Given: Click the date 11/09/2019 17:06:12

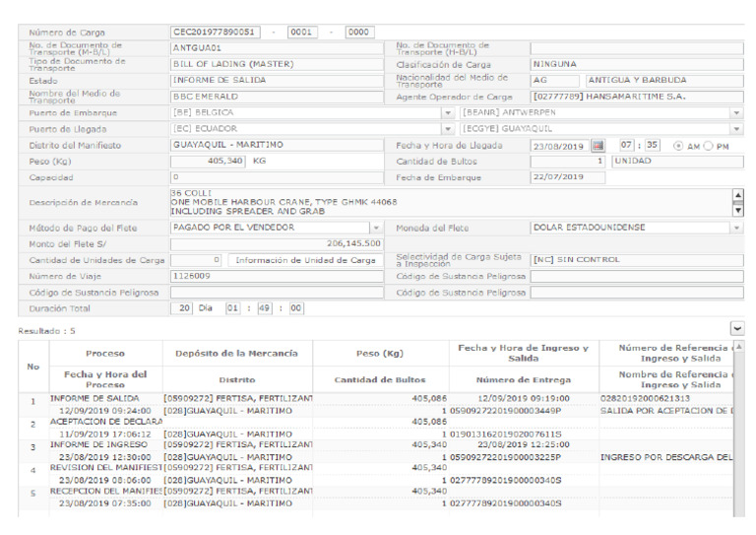Looking at the screenshot, I should pyautogui.click(x=104, y=435).
